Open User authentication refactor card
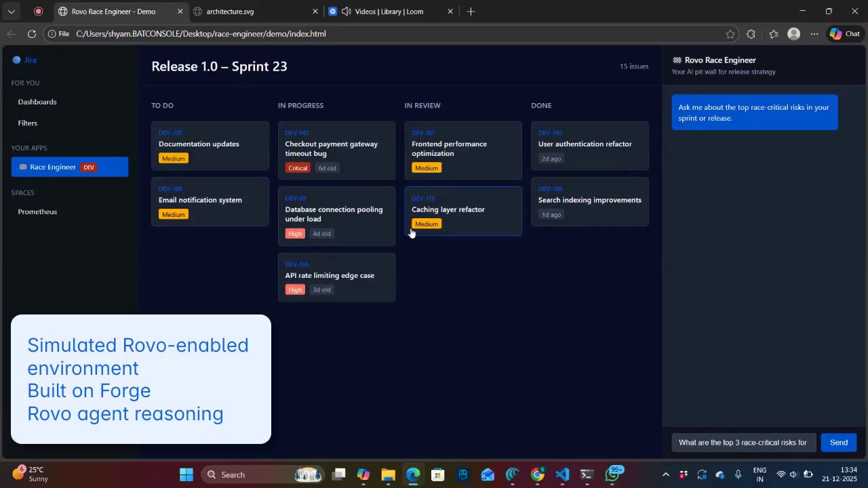The height and width of the screenshot is (488, 868). coord(590,146)
